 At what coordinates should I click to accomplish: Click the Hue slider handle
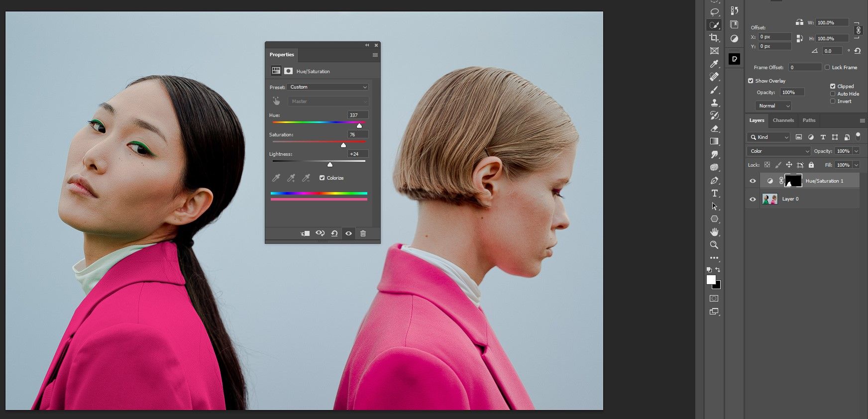click(x=359, y=125)
